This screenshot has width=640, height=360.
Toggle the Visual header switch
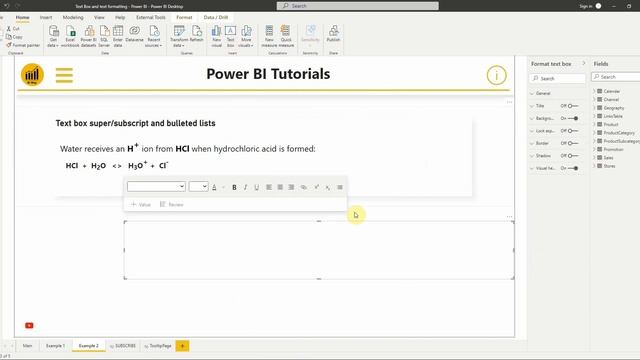[573, 168]
